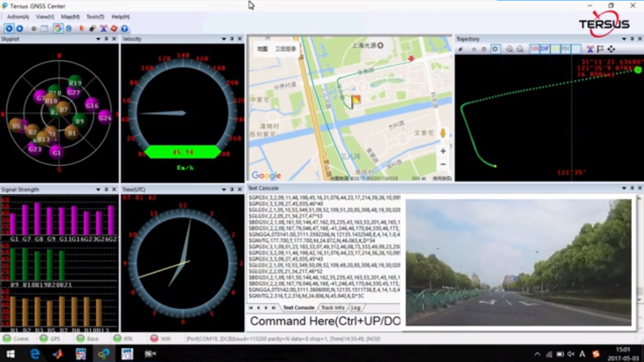Click the antenna icon in Trajectory toolbar
The image size is (644, 362).
(590, 49)
